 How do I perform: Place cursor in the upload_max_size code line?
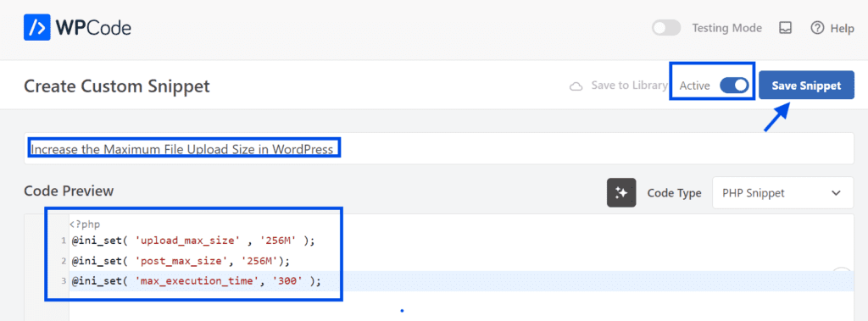point(196,241)
